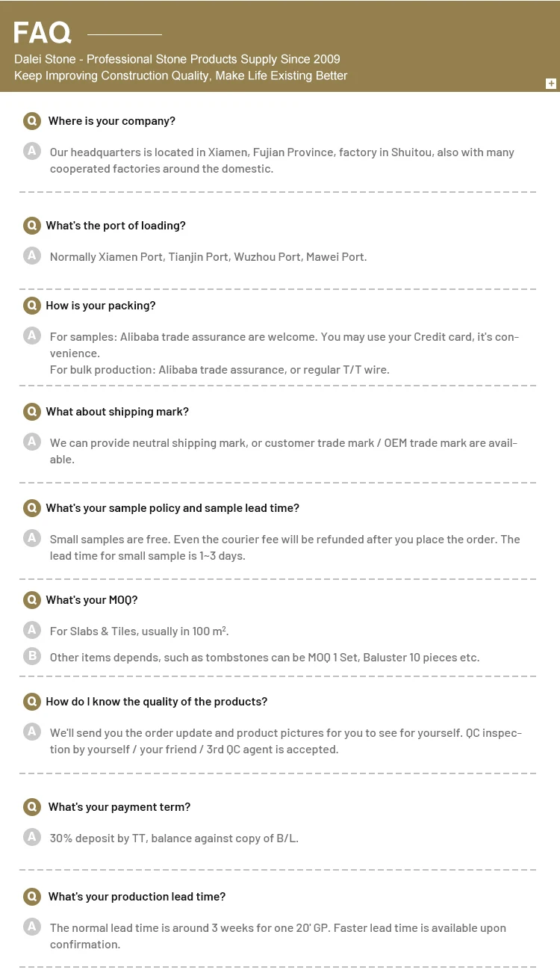560x970 pixels.
Task: Click the B icon next to tombstones answer
Action: pos(32,657)
